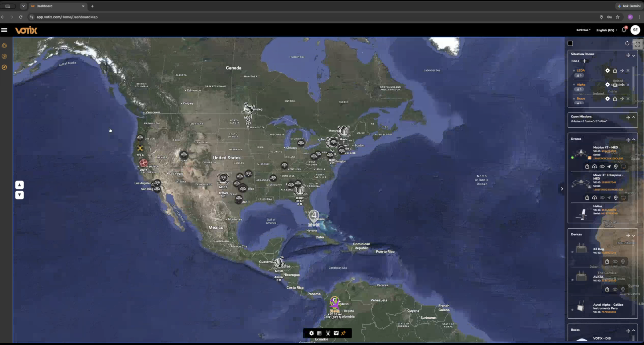Open settings gear for Alpha room
This screenshot has height=345, width=644.
point(608,85)
